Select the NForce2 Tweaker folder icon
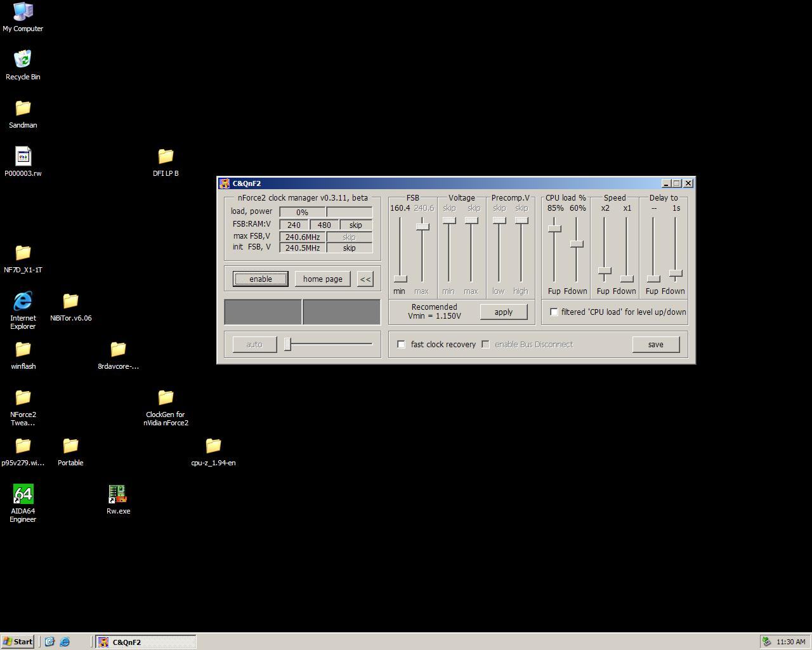Screen dimensions: 812x650 pyautogui.click(x=23, y=407)
